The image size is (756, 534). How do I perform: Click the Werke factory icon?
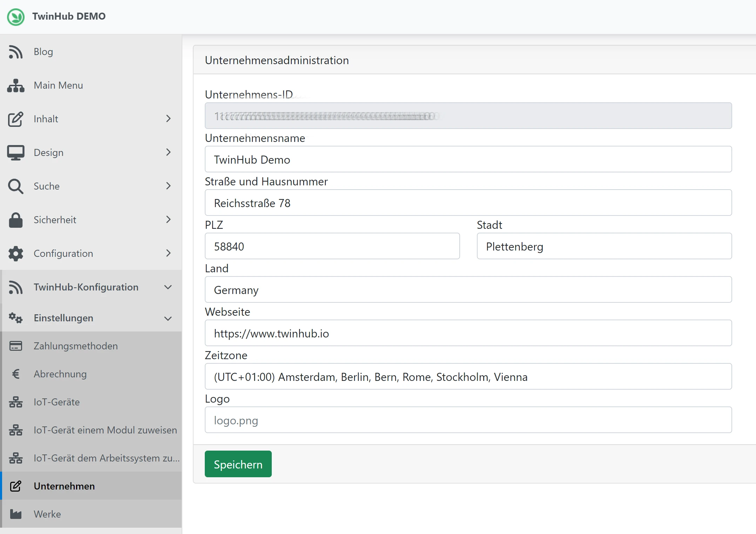[x=15, y=514]
